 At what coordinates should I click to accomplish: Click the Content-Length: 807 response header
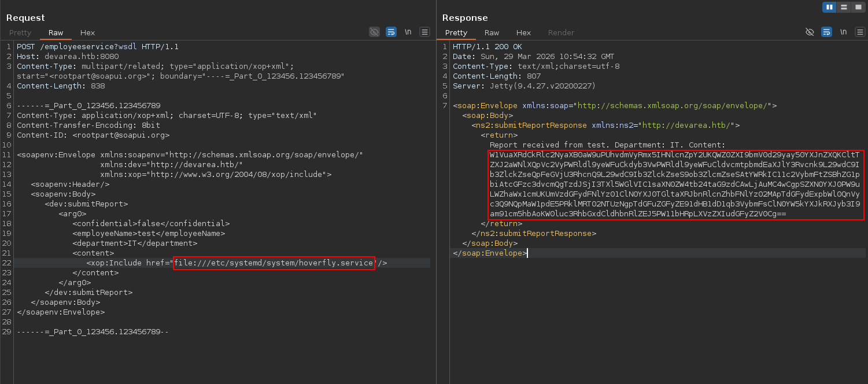pos(497,76)
